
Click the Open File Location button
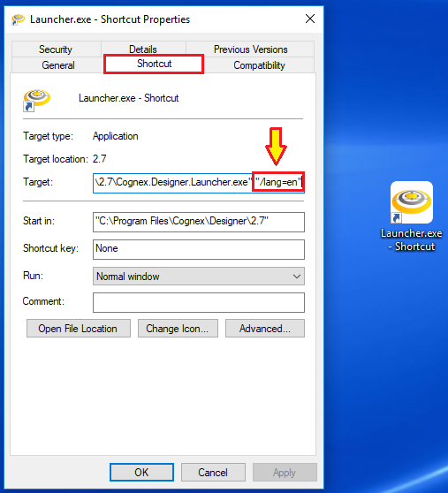79,329
